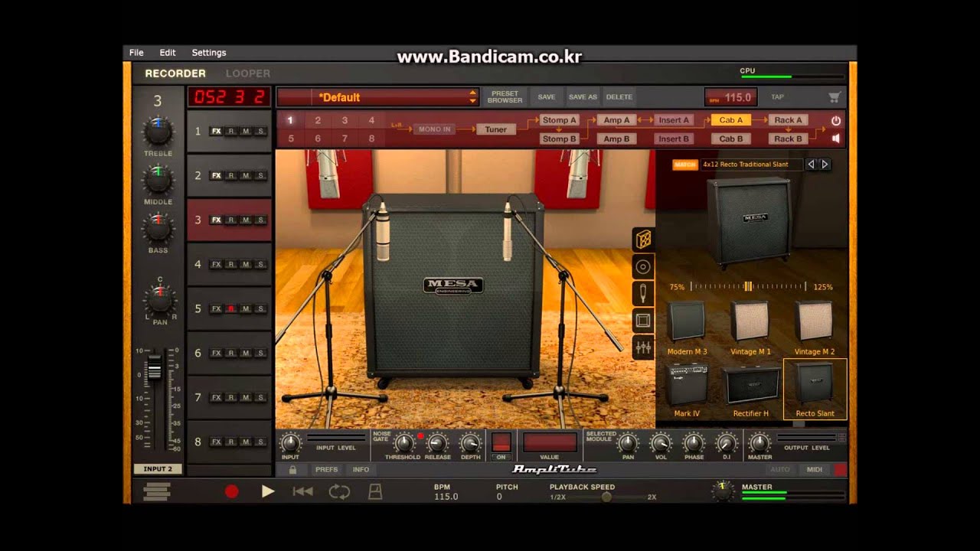Select previous cabinet with left arrow
This screenshot has height=551, width=980.
[812, 164]
